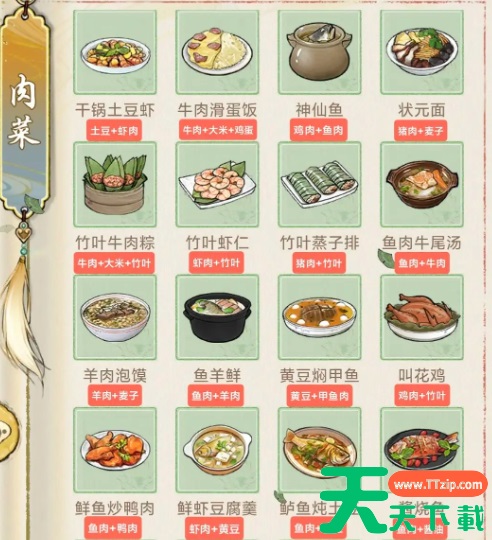
Task: Click the 鸡肉+竹叶 ingredient label
Action: [x=422, y=395]
